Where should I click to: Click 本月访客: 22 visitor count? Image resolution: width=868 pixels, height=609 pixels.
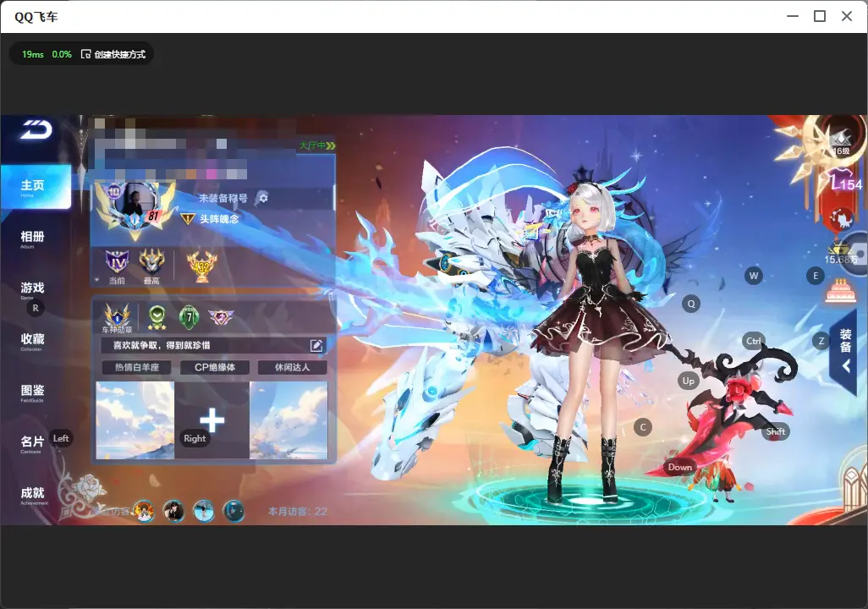click(298, 512)
